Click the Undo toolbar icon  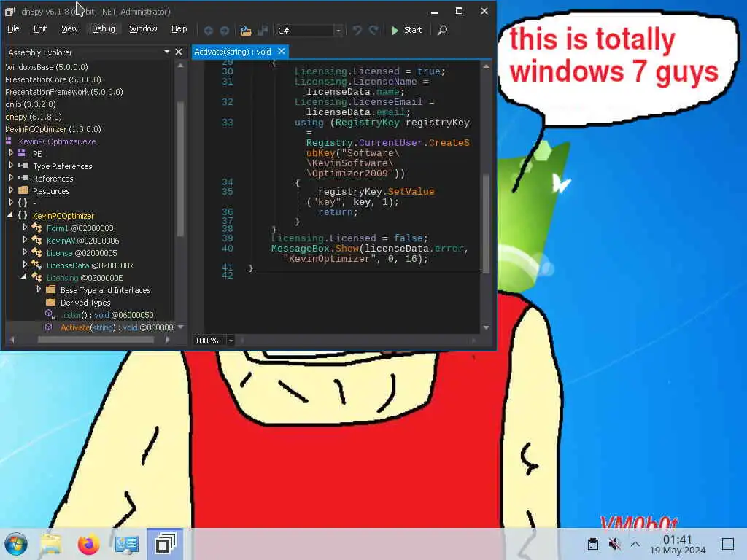pyautogui.click(x=357, y=30)
